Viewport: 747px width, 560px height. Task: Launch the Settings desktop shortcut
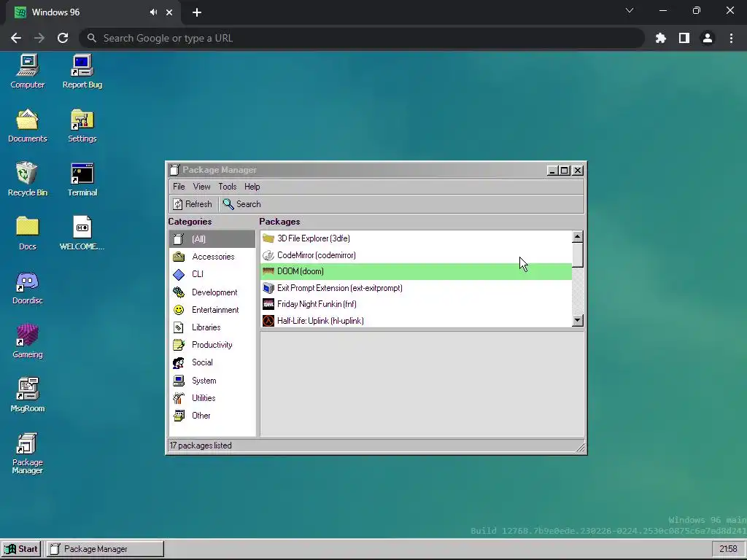coord(82,125)
